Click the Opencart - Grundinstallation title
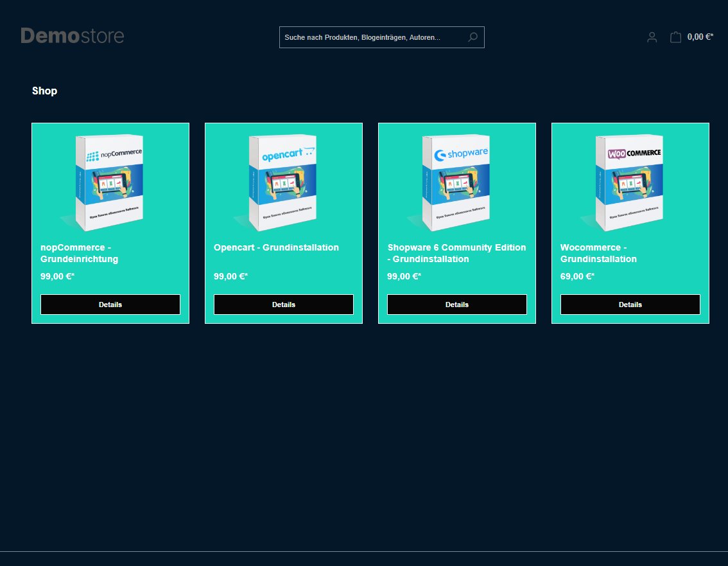Image resolution: width=728 pixels, height=566 pixels. (276, 247)
